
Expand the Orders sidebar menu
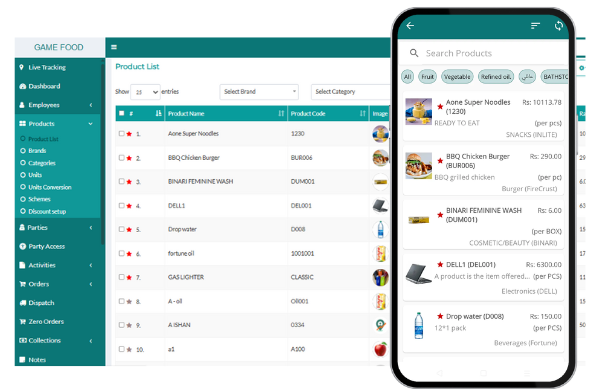click(x=56, y=284)
